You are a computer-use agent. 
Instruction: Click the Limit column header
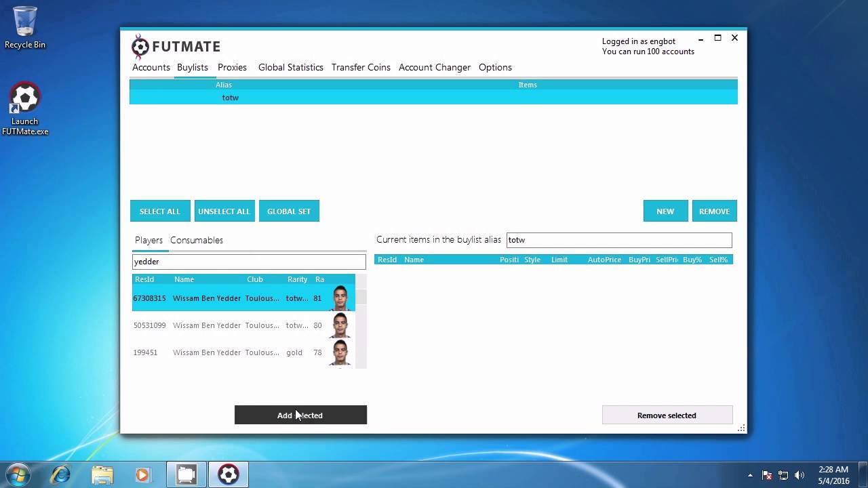[559, 260]
